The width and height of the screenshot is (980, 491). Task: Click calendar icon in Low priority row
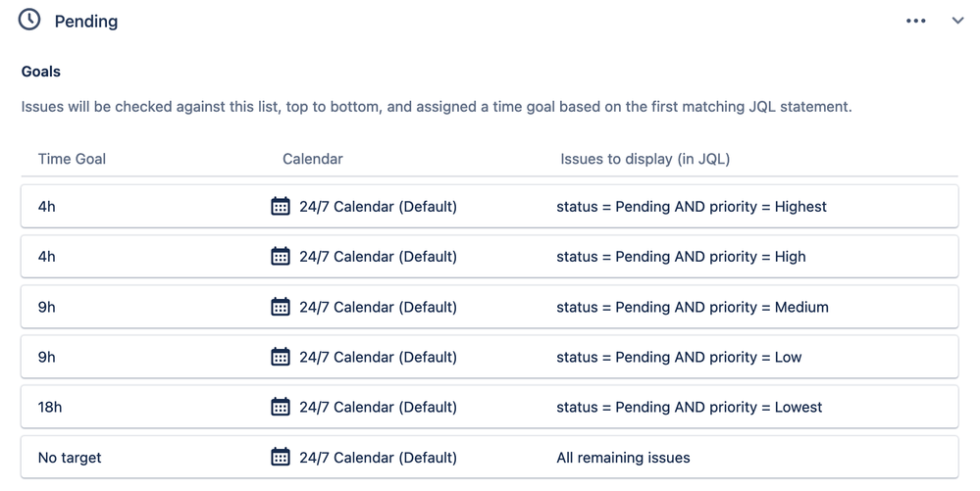click(x=280, y=357)
